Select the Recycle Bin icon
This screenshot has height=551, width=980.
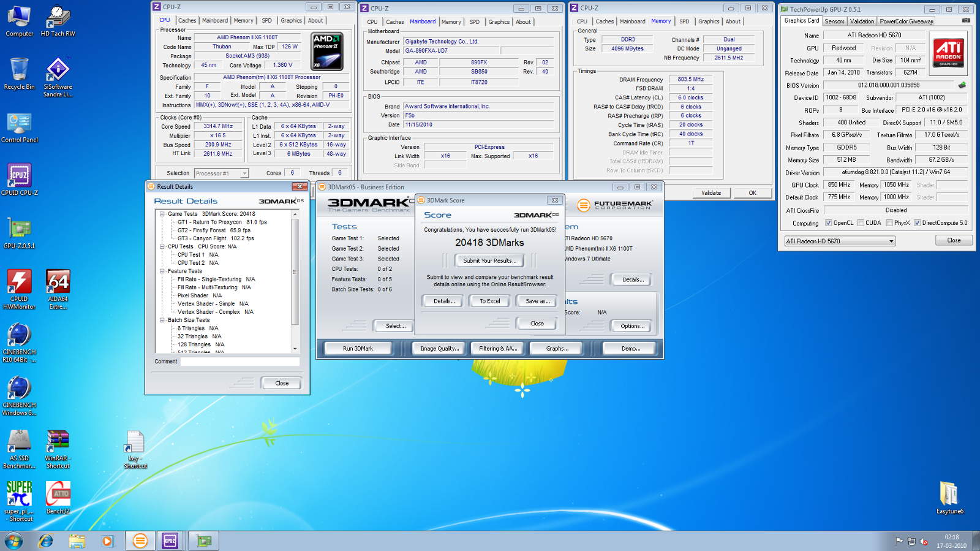coord(20,74)
